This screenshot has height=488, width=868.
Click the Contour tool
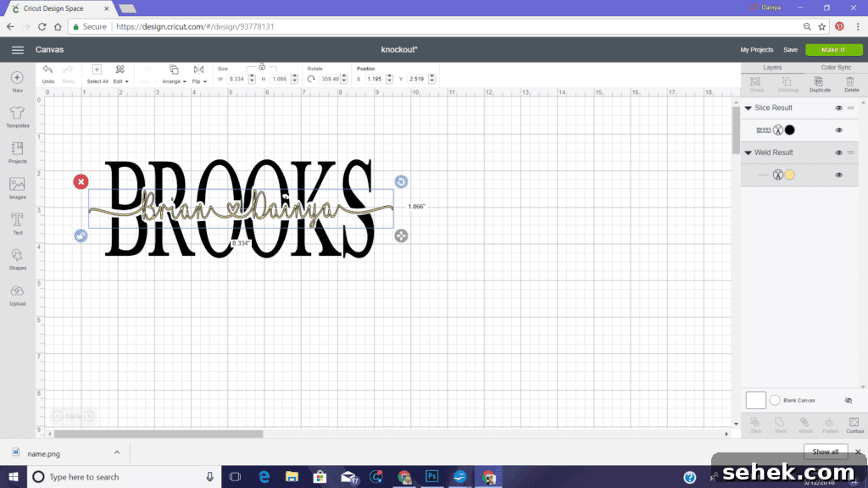854,425
